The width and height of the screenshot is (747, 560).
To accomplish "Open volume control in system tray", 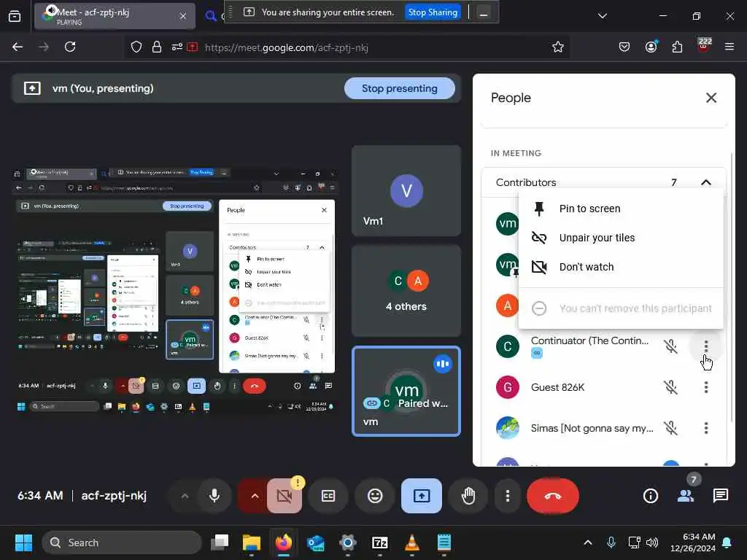I will coord(652,542).
